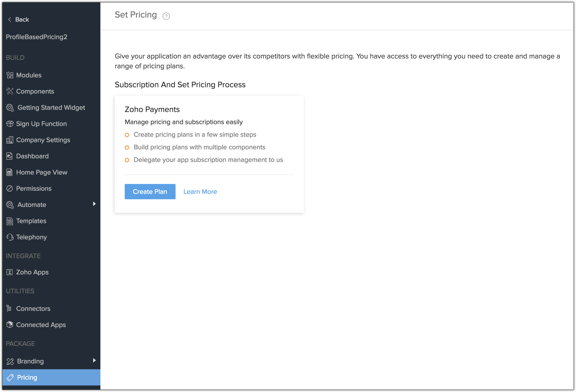Follow the Learn More link
Image resolution: width=576 pixels, height=392 pixels.
coord(200,192)
